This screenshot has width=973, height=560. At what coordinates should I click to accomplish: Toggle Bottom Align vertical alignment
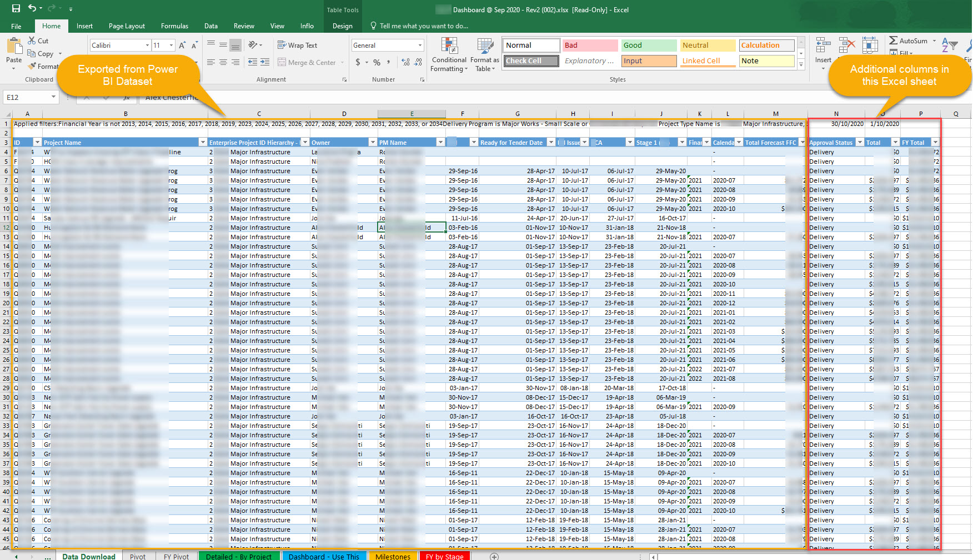click(x=235, y=45)
